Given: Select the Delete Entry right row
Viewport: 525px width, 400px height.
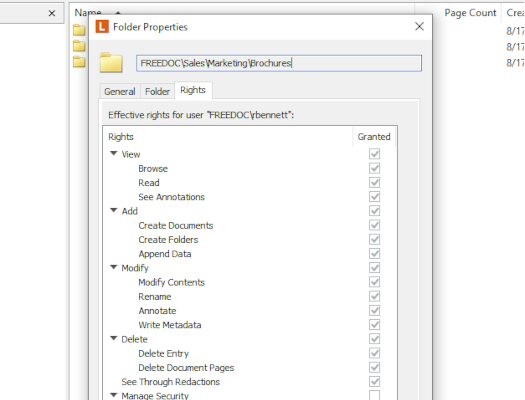Looking at the screenshot, I should [163, 353].
